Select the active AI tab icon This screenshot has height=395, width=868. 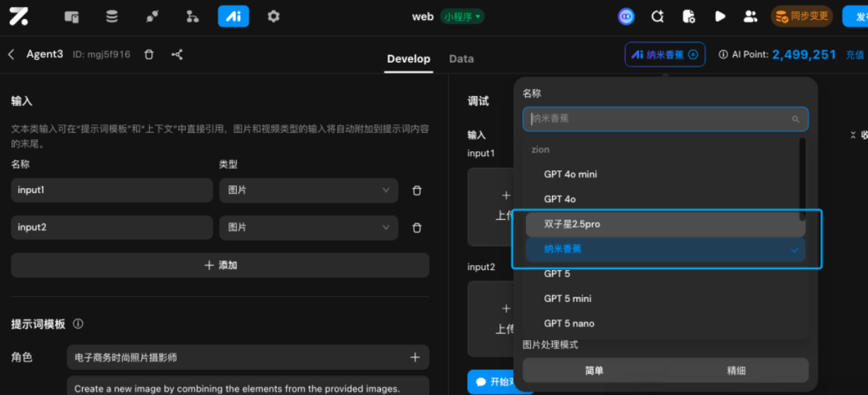(233, 16)
